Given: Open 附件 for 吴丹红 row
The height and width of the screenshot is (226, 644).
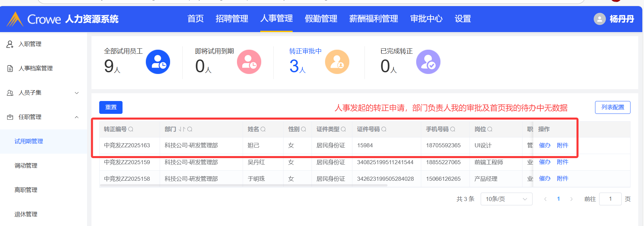Looking at the screenshot, I should point(563,162).
